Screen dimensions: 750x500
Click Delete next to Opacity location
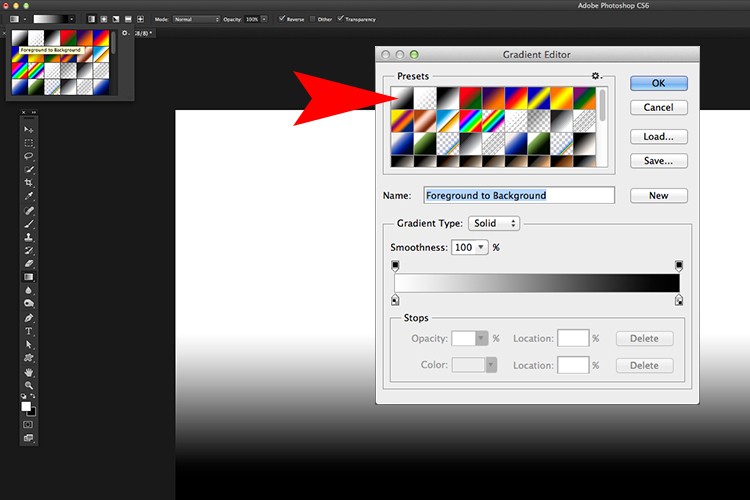644,339
